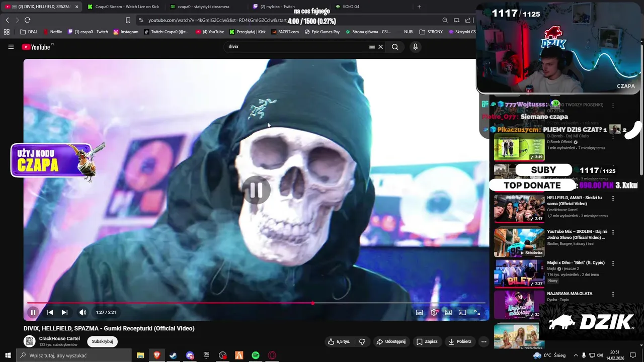Cast video to a device
Screen dimensions: 644x362
[x=462, y=312]
